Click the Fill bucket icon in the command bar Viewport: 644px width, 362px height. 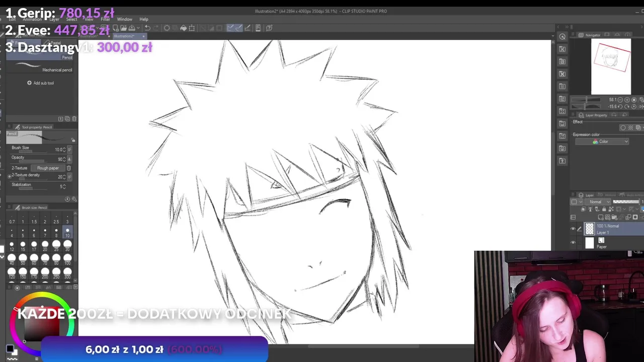coord(183,28)
